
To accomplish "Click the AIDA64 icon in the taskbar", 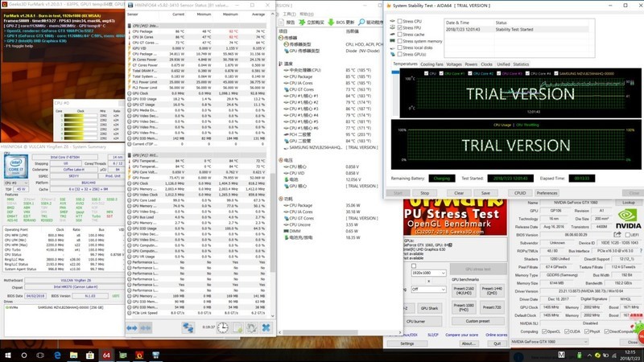I will coord(106,353).
